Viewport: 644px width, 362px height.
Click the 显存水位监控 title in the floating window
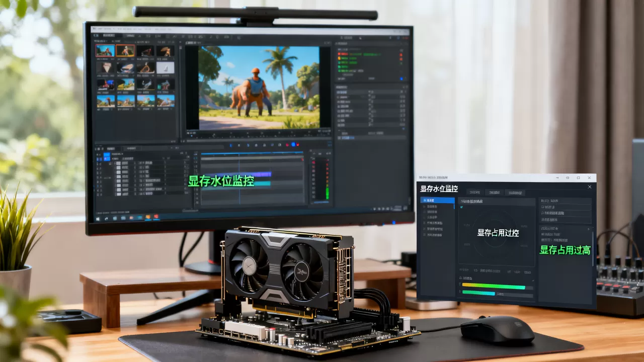tap(439, 189)
